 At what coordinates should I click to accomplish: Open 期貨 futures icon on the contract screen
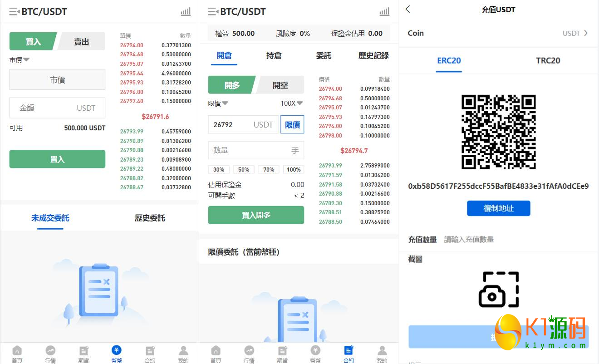coord(282,351)
